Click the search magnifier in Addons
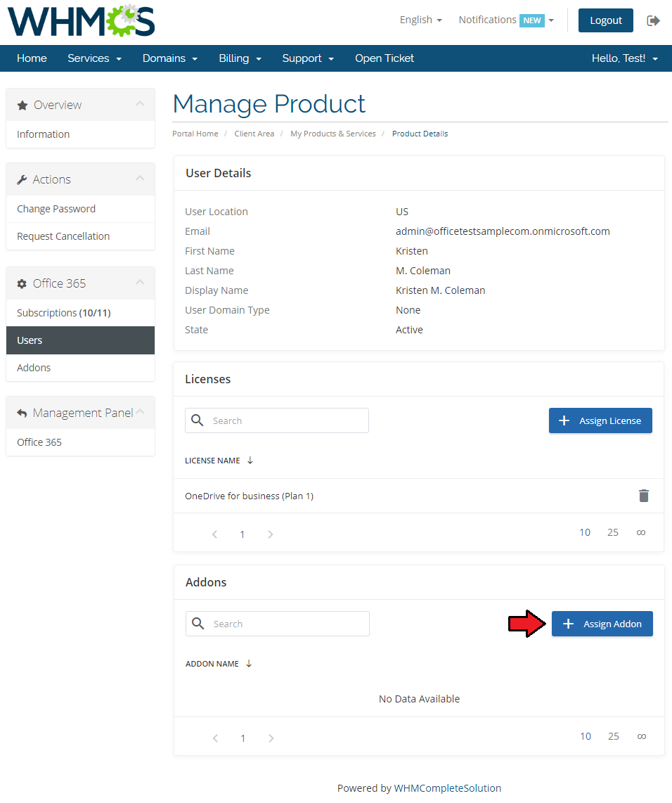 pyautogui.click(x=198, y=623)
